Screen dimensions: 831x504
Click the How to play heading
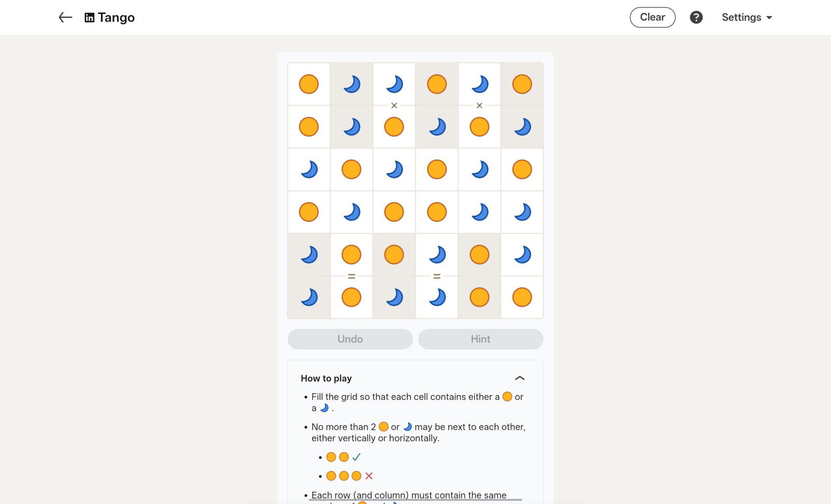[326, 378]
